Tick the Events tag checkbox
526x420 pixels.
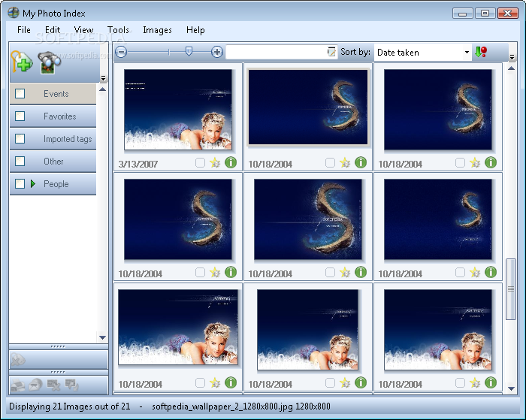click(x=20, y=94)
